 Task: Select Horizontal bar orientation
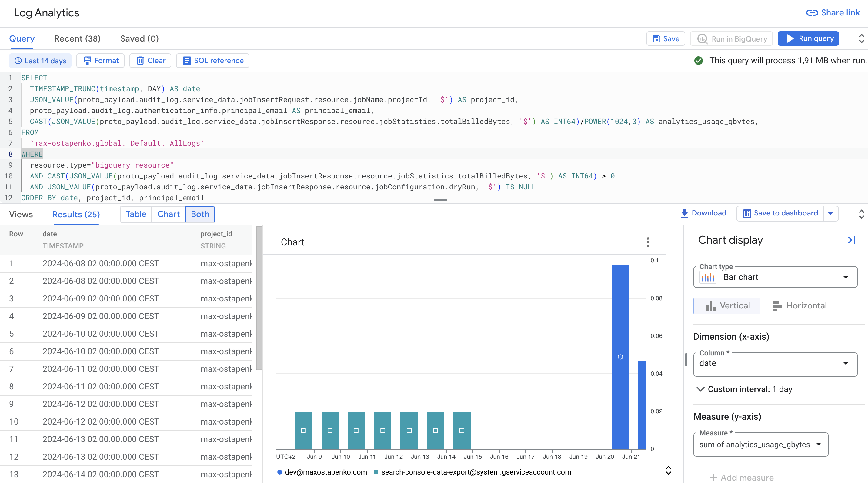[x=799, y=306]
